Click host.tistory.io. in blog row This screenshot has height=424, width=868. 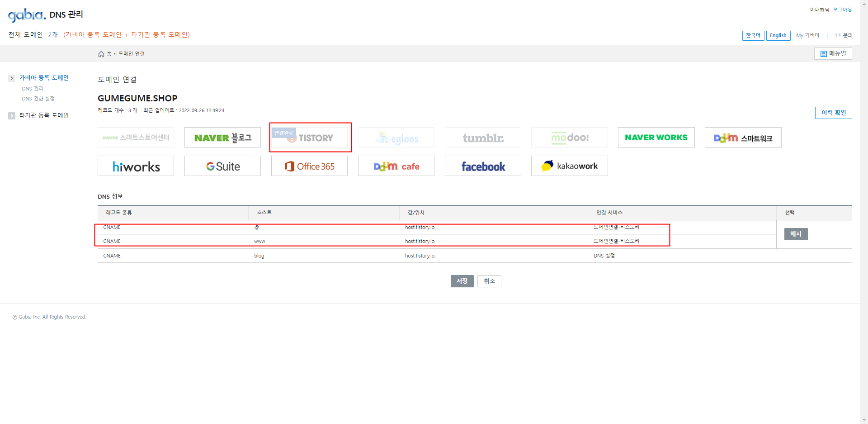(x=420, y=256)
